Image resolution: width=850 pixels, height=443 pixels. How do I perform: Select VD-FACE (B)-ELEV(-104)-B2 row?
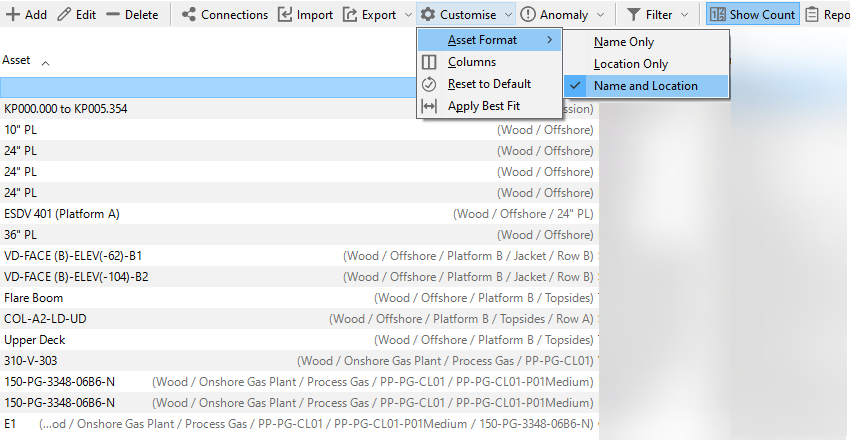click(x=299, y=277)
